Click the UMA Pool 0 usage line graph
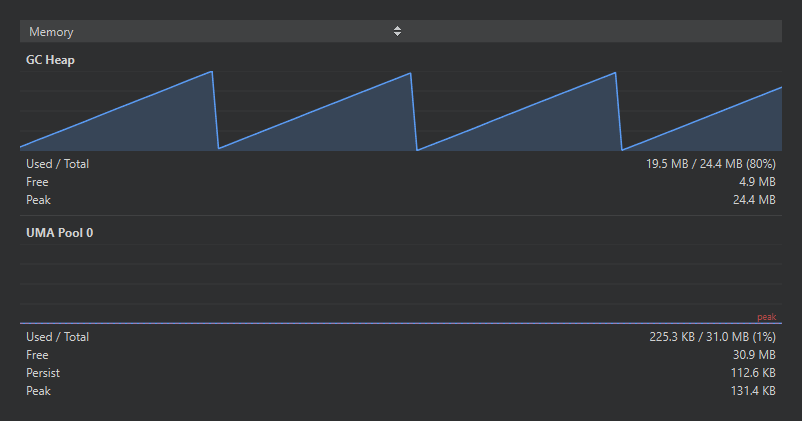This screenshot has width=802, height=421. (x=400, y=284)
